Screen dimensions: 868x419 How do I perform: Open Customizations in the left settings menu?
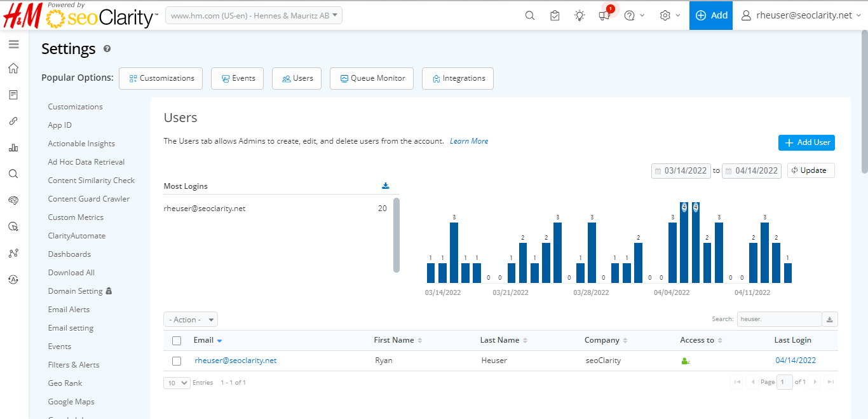click(75, 107)
